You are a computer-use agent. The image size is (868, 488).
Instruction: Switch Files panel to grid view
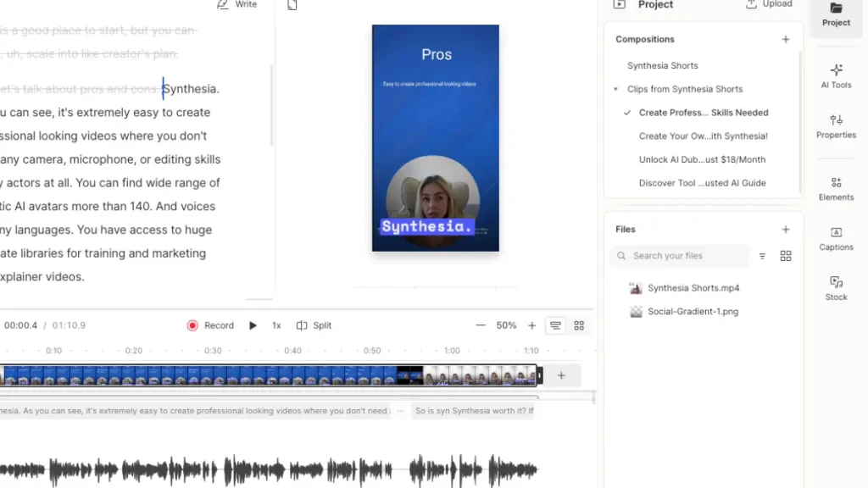(x=786, y=255)
